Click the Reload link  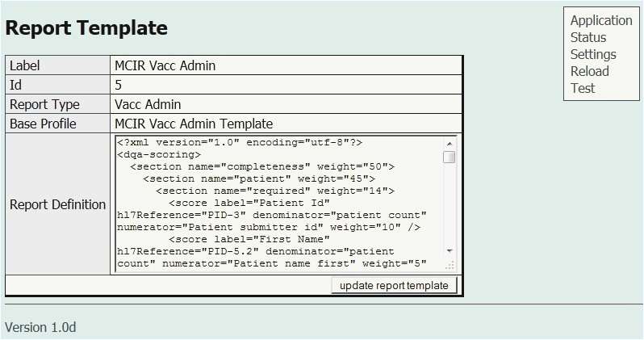pos(589,71)
